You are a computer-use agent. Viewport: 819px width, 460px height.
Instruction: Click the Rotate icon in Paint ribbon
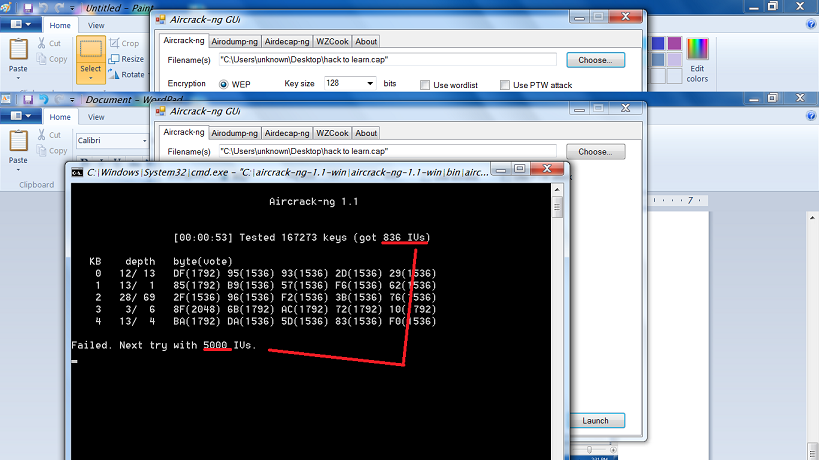click(114, 75)
